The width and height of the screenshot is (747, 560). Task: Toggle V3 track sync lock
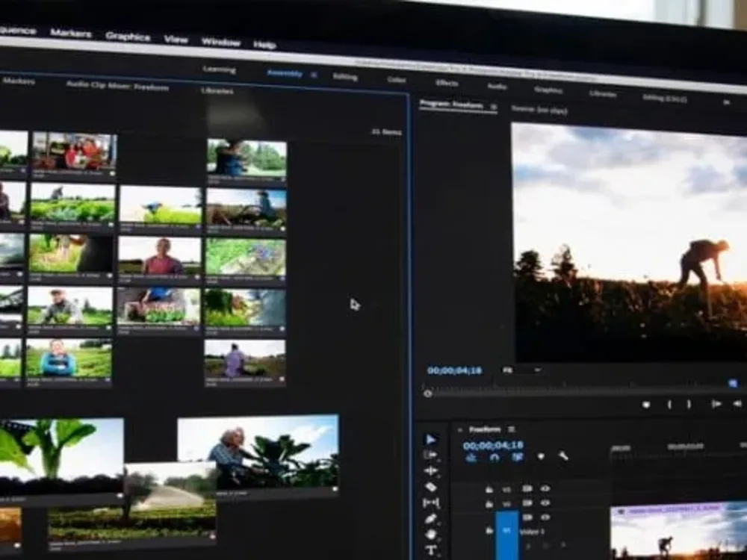click(527, 488)
